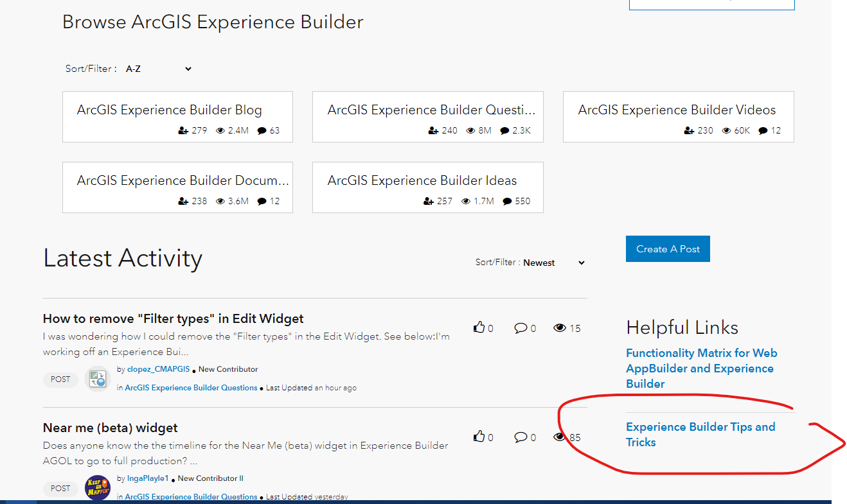Open Experience Builder Tips and Tricks link

pyautogui.click(x=700, y=434)
